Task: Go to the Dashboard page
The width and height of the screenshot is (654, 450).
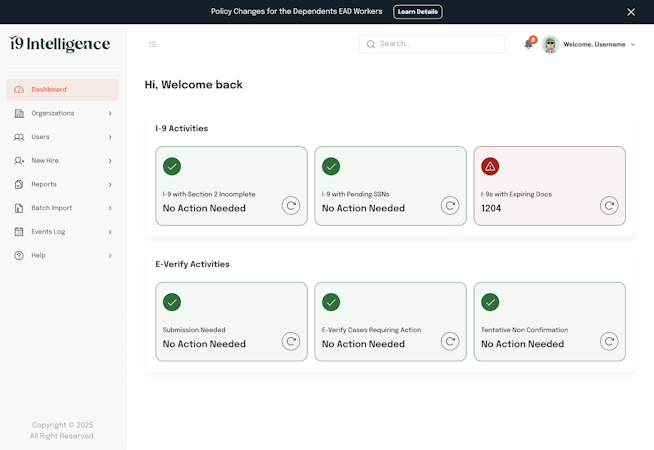Action: click(x=62, y=90)
